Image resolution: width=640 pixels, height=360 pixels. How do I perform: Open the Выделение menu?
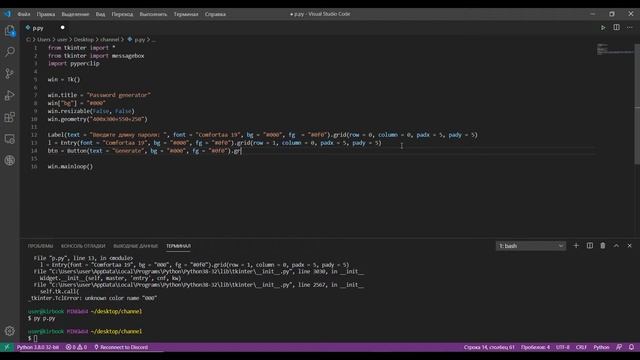tap(75, 14)
